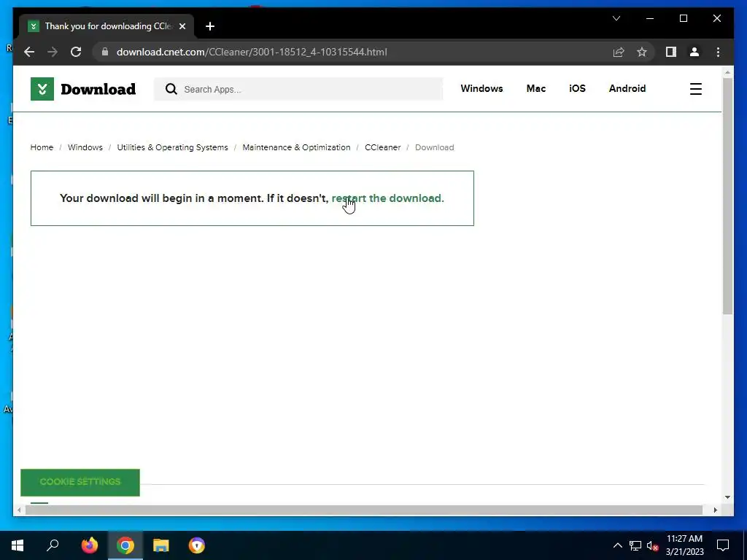Show hidden system tray icons
The image size is (747, 560).
[617, 545]
